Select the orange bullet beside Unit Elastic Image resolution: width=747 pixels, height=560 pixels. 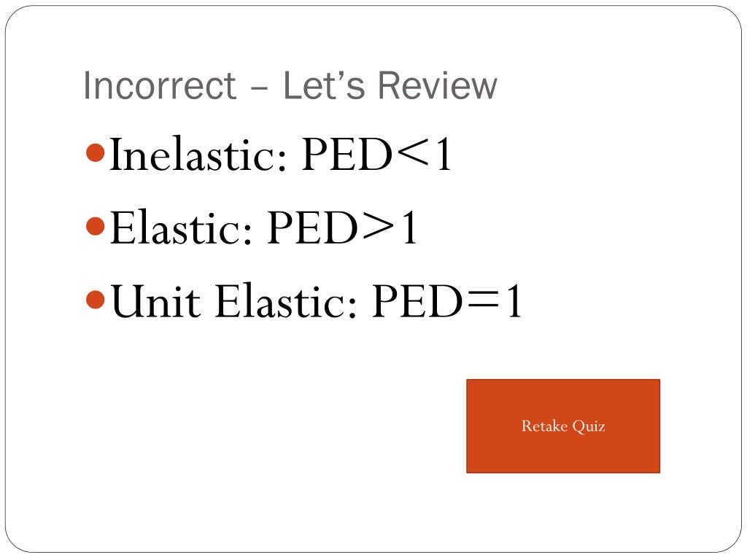pos(96,300)
